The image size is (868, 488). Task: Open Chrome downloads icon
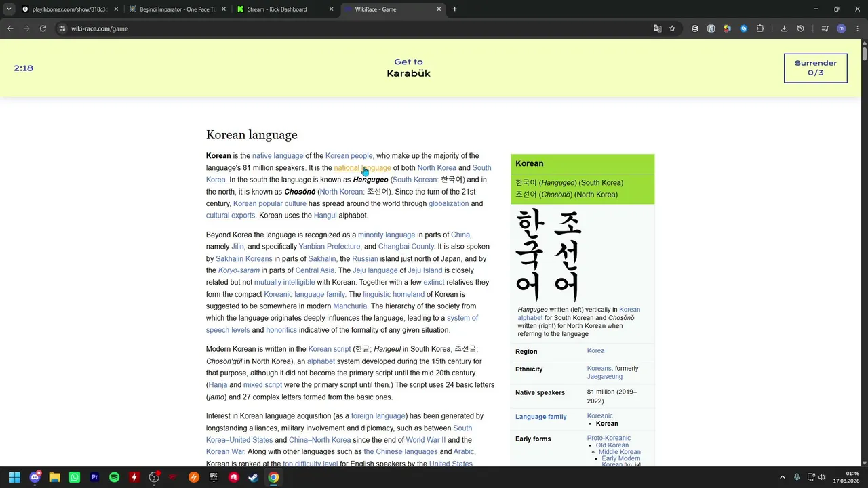[x=784, y=28]
